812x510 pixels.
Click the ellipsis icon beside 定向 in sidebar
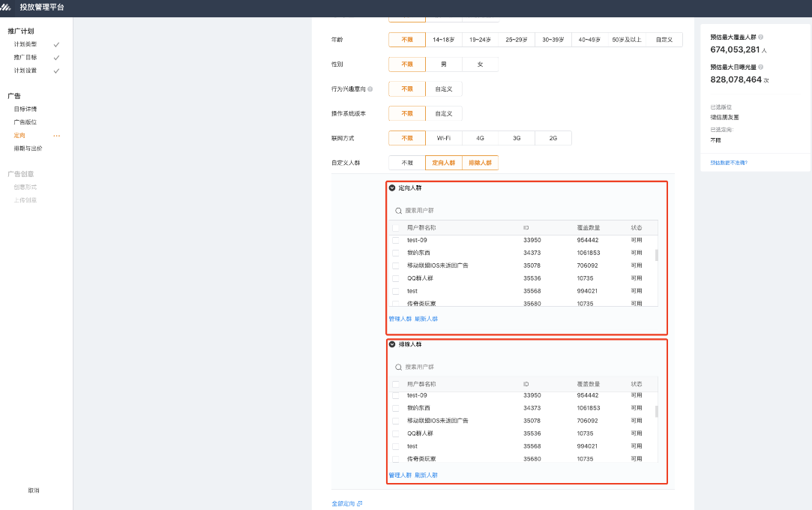[x=56, y=136]
